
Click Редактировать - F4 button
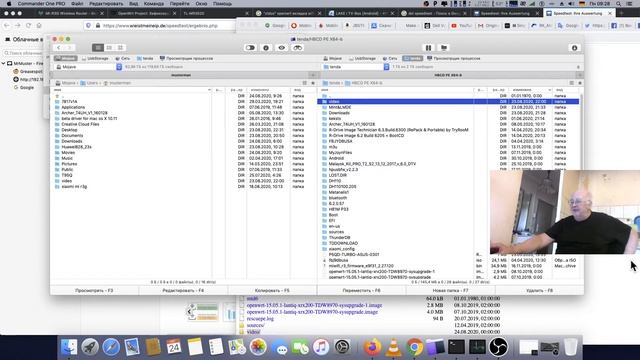183,291
